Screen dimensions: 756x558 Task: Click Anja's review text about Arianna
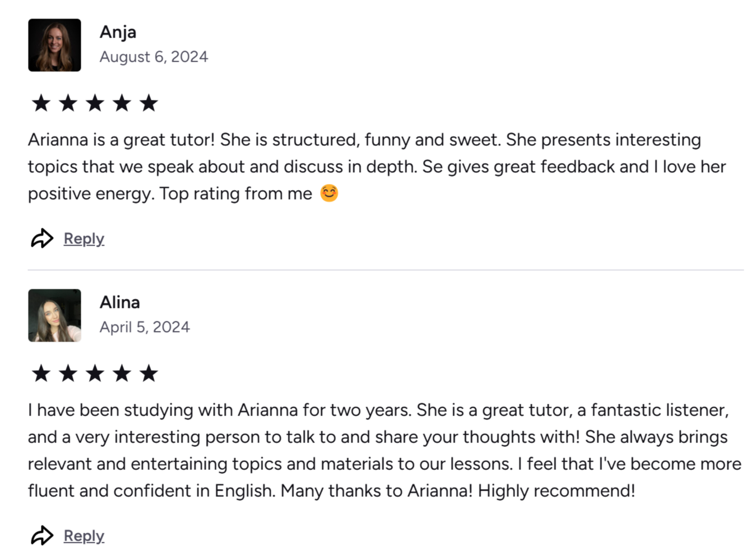pos(364,167)
